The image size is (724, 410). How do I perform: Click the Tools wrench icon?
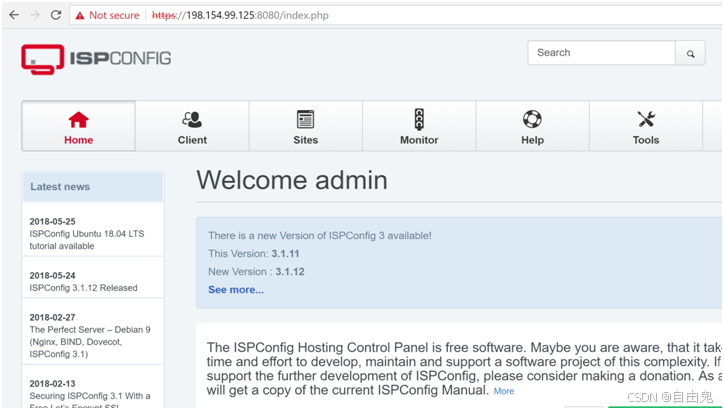pyautogui.click(x=646, y=119)
